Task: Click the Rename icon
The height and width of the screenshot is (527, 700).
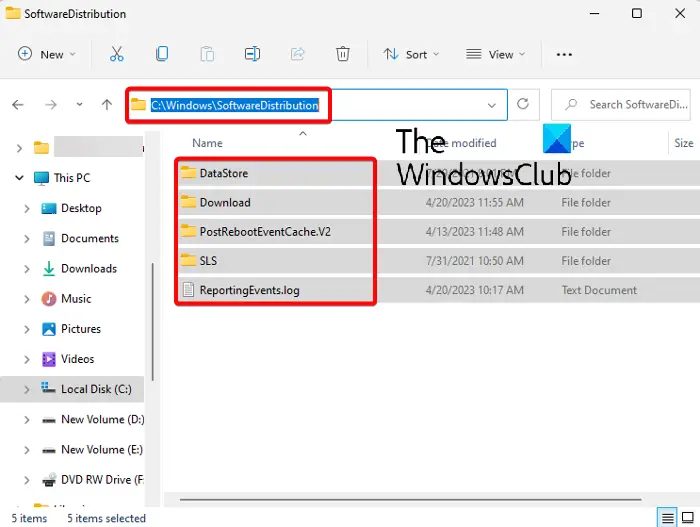Action: point(252,54)
